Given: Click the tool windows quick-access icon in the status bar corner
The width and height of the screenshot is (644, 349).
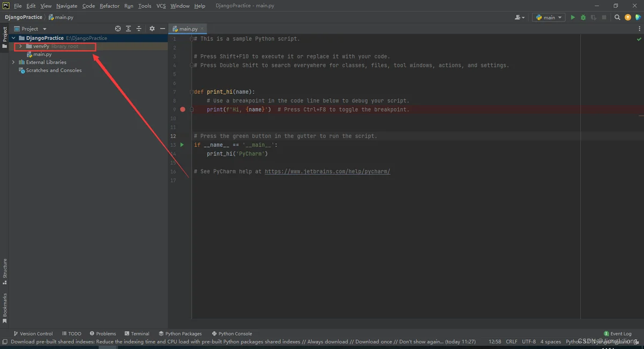Looking at the screenshot, I should [x=4, y=341].
